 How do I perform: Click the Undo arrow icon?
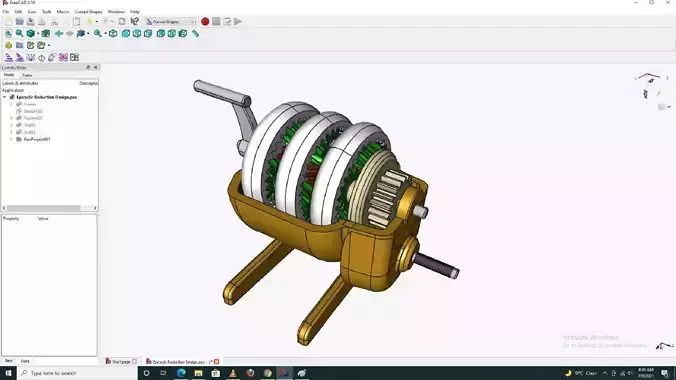click(x=90, y=22)
